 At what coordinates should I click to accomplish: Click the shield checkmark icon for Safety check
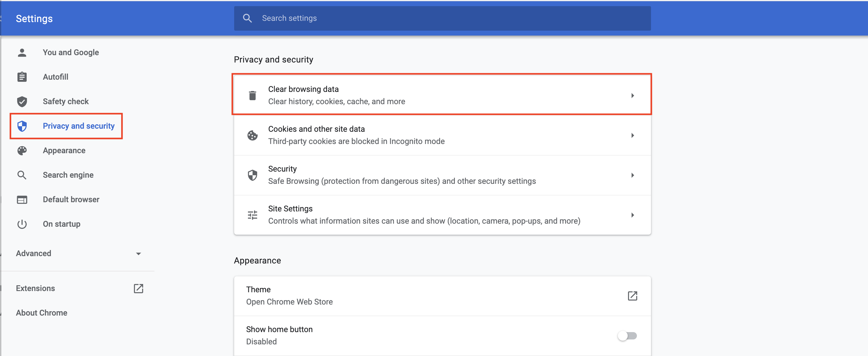tap(22, 101)
